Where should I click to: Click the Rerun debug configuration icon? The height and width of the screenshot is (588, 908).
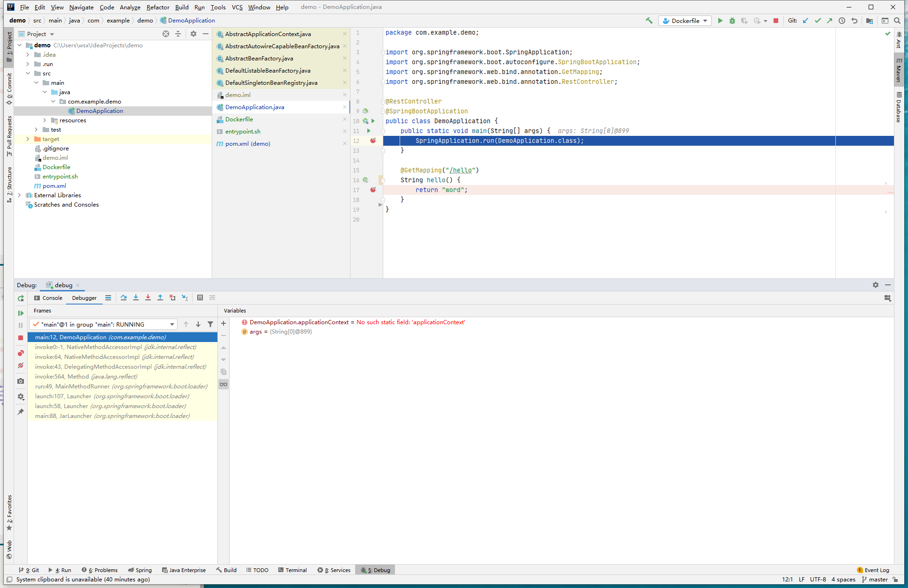(x=20, y=298)
